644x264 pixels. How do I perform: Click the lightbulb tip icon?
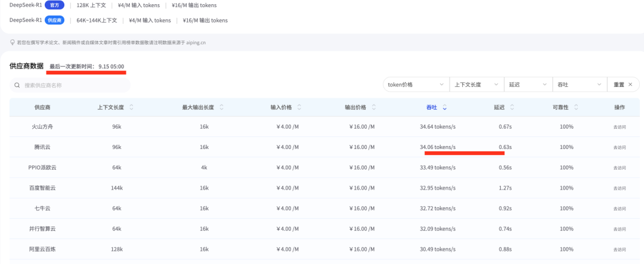click(x=13, y=42)
